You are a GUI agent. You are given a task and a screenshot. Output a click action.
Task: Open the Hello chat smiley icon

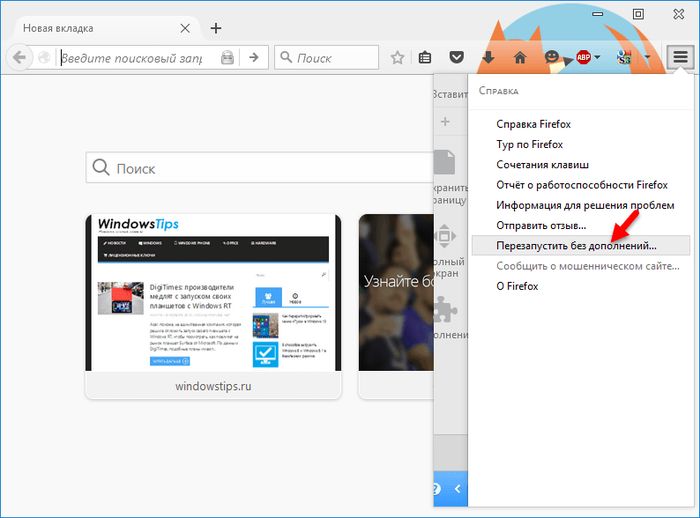(552, 57)
